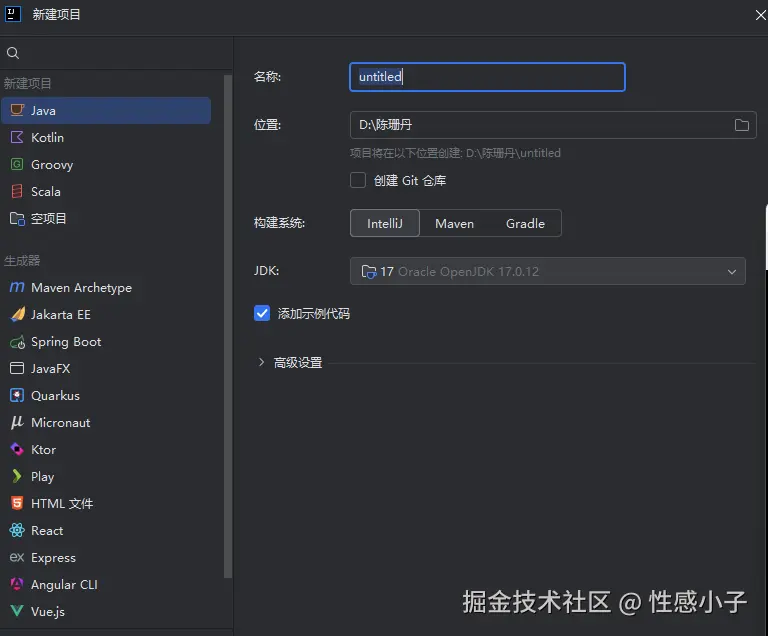Open the Spring Boot generator

[106, 342]
